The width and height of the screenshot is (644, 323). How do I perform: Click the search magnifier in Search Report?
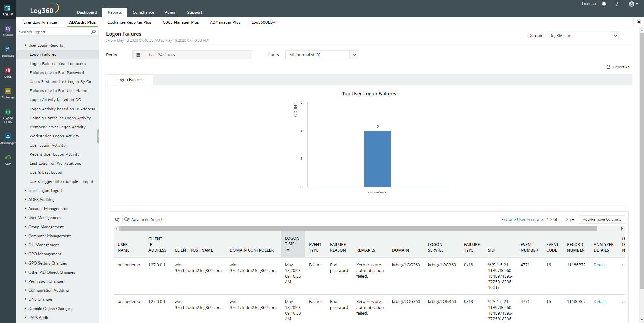click(94, 32)
